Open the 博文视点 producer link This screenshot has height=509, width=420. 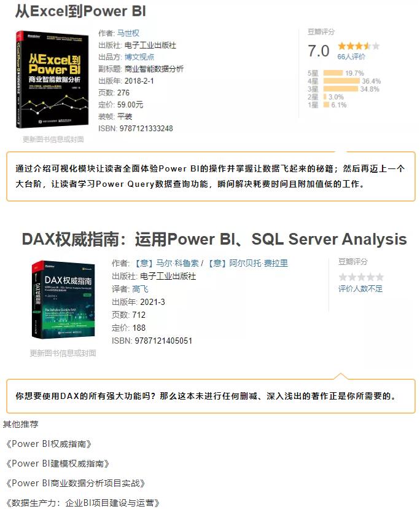pyautogui.click(x=139, y=57)
